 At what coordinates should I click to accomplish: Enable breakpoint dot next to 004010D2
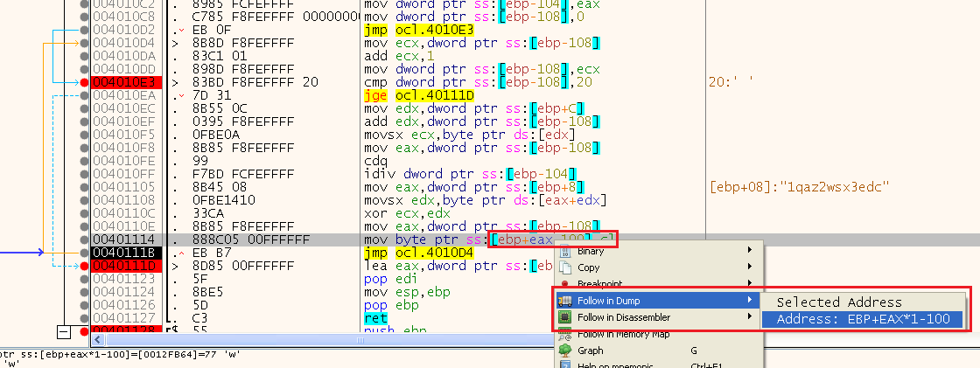84,30
